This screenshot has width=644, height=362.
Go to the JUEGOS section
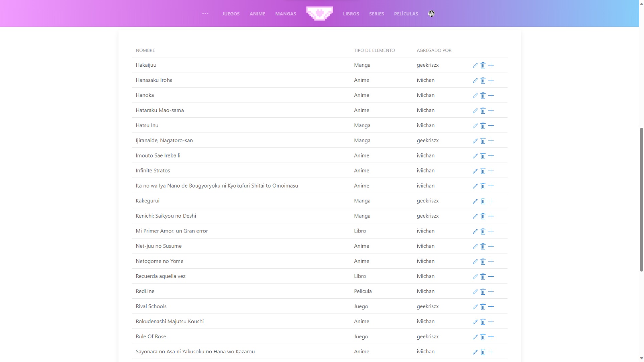point(231,14)
